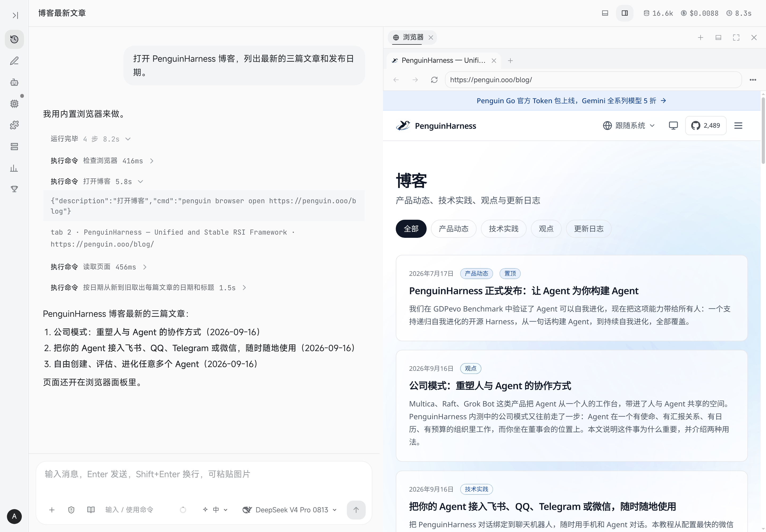Collapse the 打开博客 command step
The image size is (766, 532).
97,182
